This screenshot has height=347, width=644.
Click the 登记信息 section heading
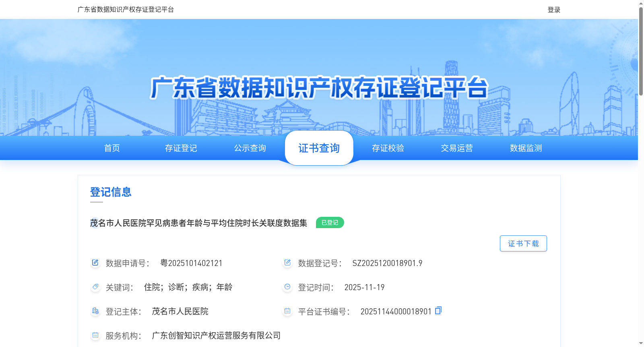coord(111,192)
